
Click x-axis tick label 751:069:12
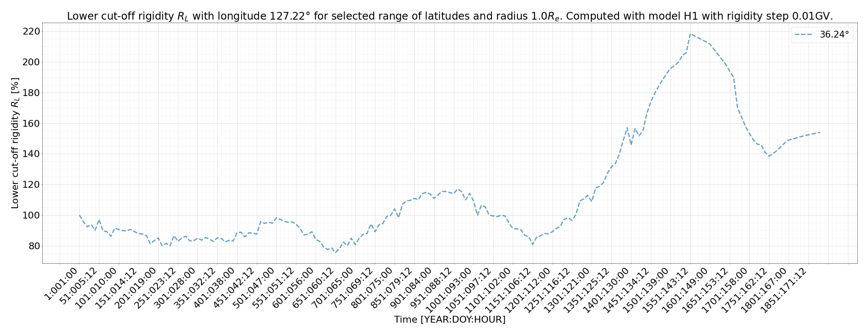352,288
